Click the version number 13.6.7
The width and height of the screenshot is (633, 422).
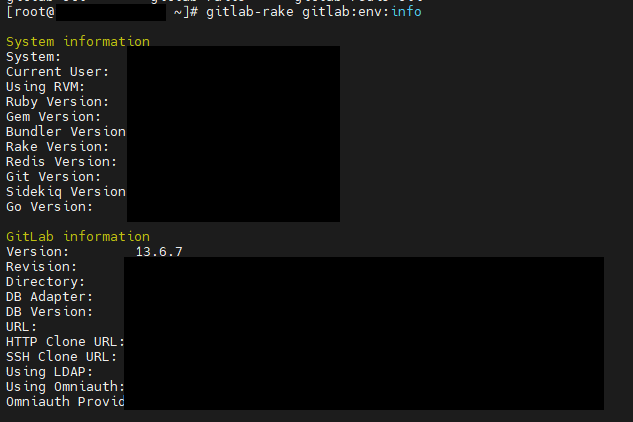[x=159, y=252]
